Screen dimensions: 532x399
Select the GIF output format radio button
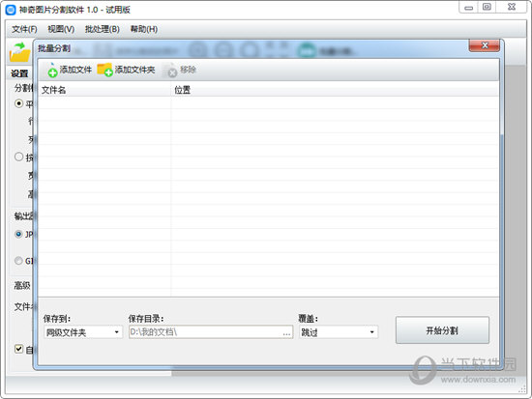[x=18, y=260]
